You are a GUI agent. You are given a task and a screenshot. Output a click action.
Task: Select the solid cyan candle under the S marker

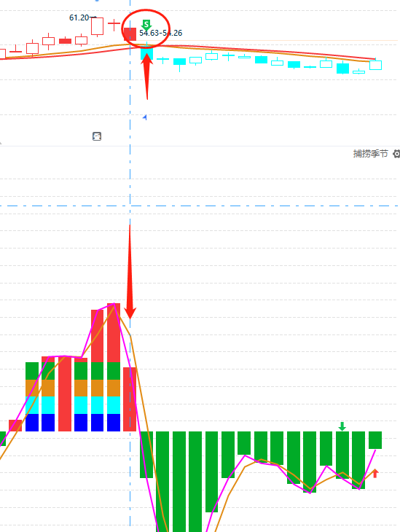click(147, 53)
